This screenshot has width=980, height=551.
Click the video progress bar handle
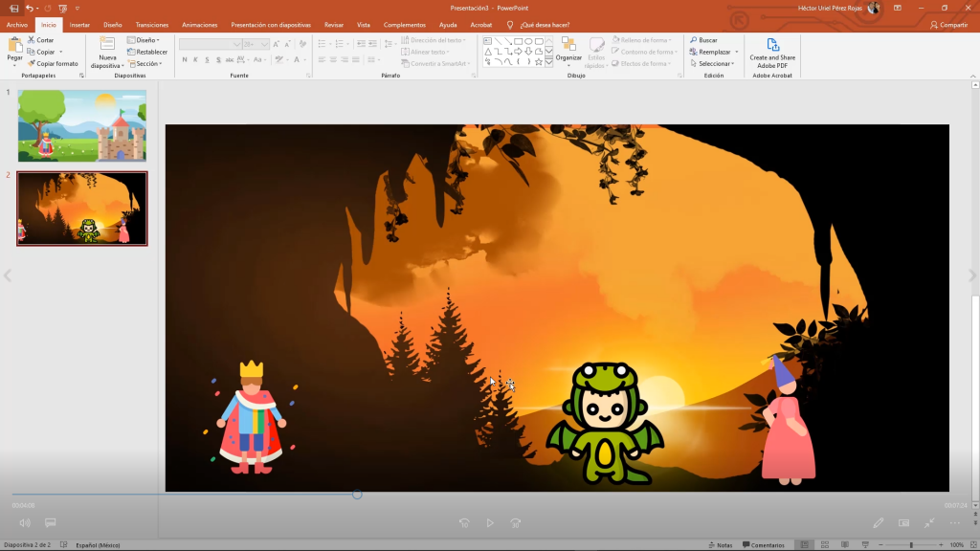(357, 495)
